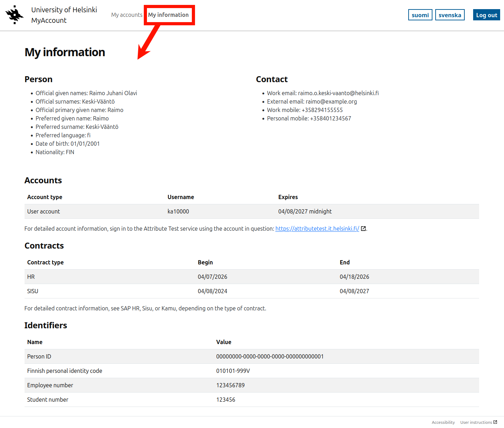Click external link icon beside attributetest URL

tap(363, 229)
